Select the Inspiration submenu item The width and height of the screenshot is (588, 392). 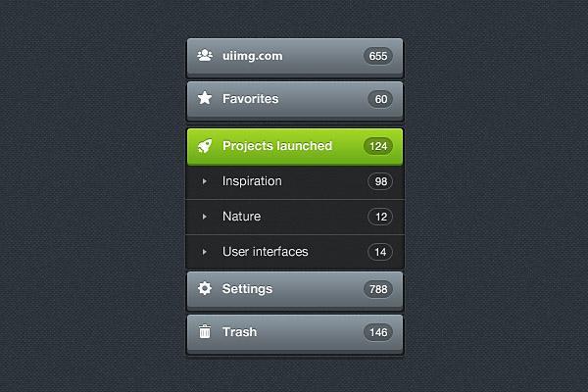click(x=252, y=181)
